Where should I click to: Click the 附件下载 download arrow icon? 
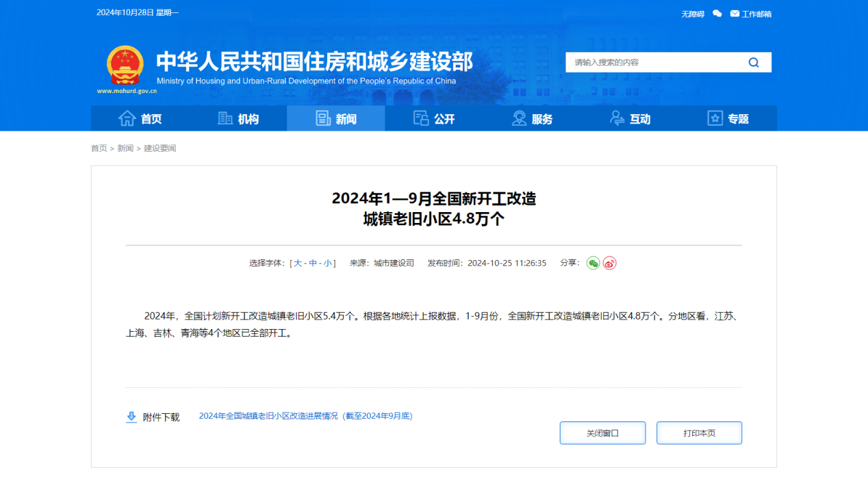coord(131,417)
